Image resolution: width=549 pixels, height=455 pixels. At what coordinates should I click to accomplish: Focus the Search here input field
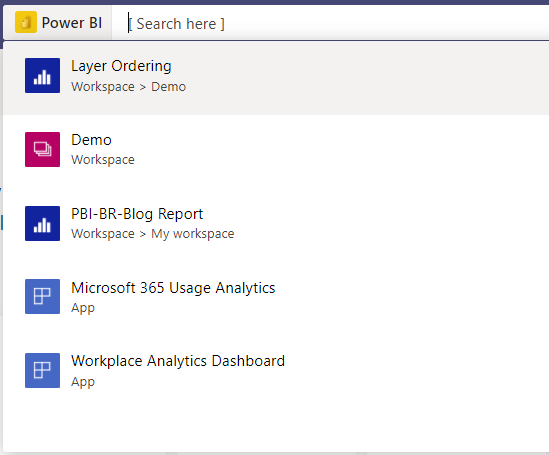pos(330,23)
